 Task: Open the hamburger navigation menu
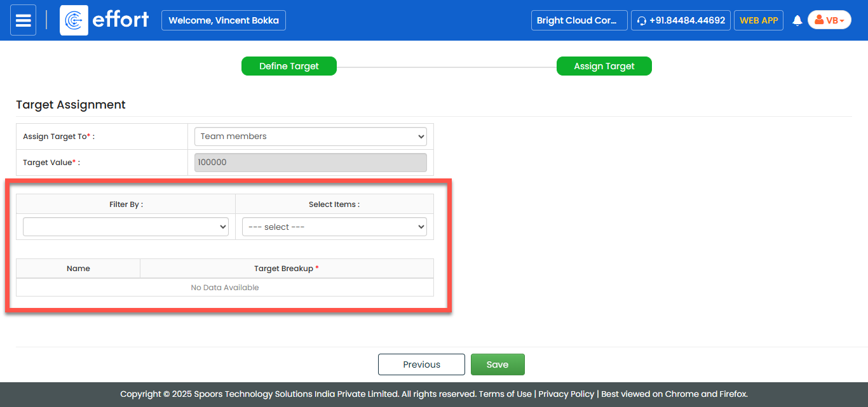point(24,20)
